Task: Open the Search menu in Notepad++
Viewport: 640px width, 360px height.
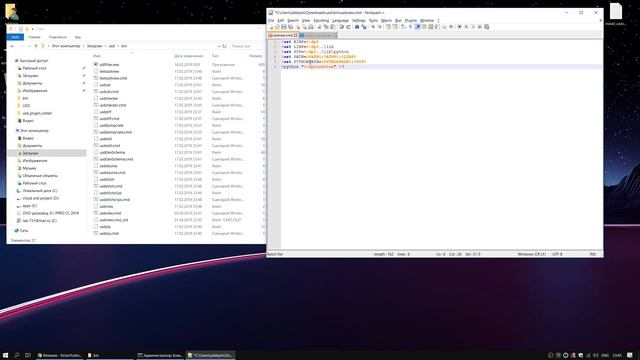Action: pos(293,20)
